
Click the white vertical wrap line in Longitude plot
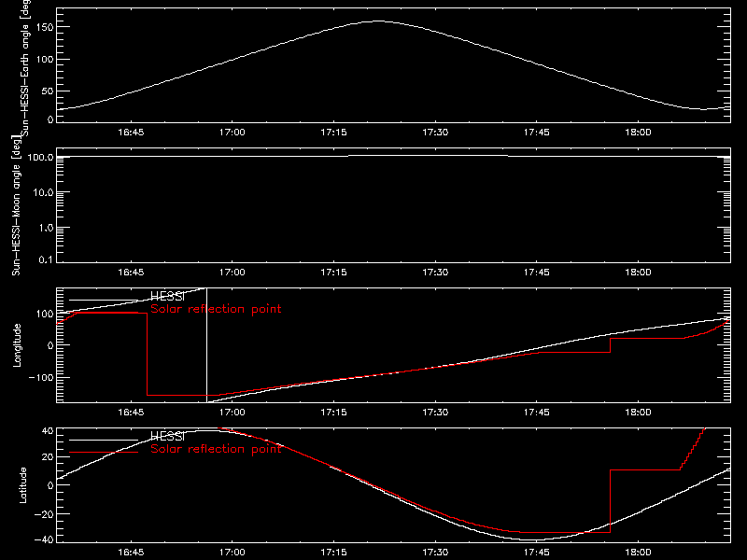click(206, 345)
